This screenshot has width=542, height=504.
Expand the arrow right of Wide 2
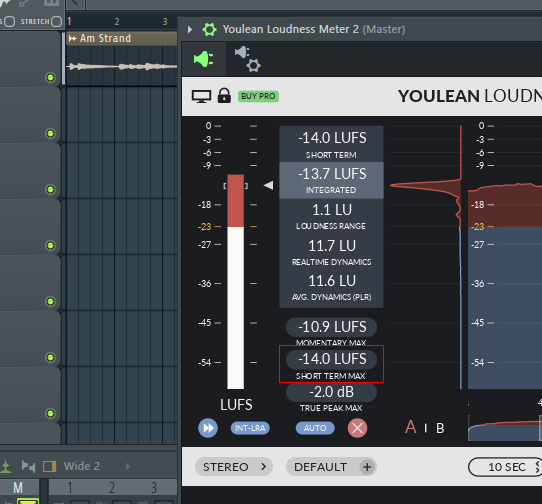click(128, 466)
